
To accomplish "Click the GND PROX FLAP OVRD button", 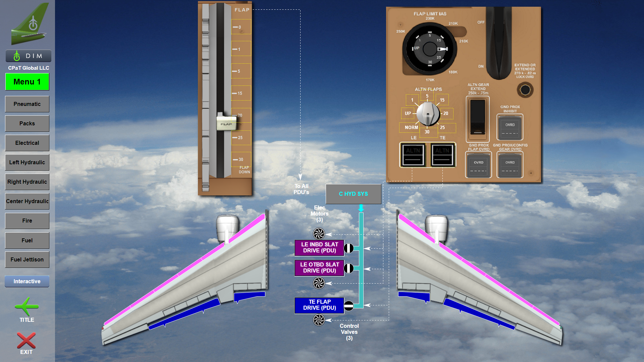I will point(477,164).
